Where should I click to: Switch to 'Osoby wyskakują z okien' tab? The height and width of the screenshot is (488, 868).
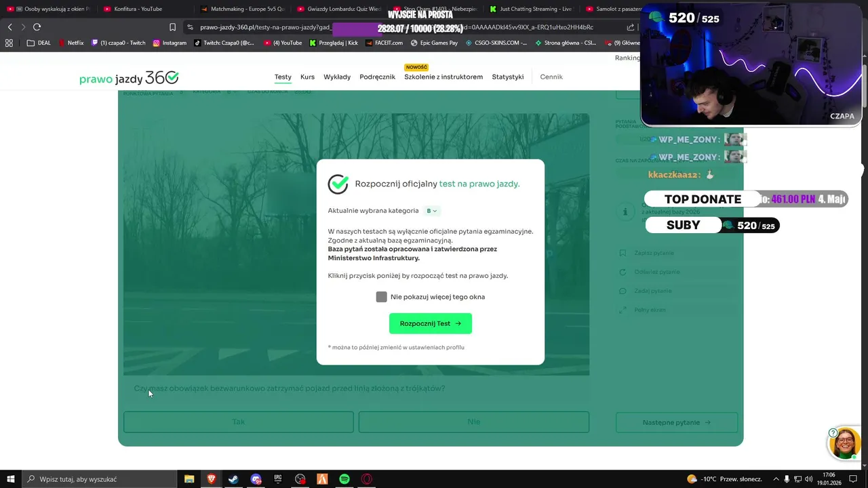coord(49,9)
